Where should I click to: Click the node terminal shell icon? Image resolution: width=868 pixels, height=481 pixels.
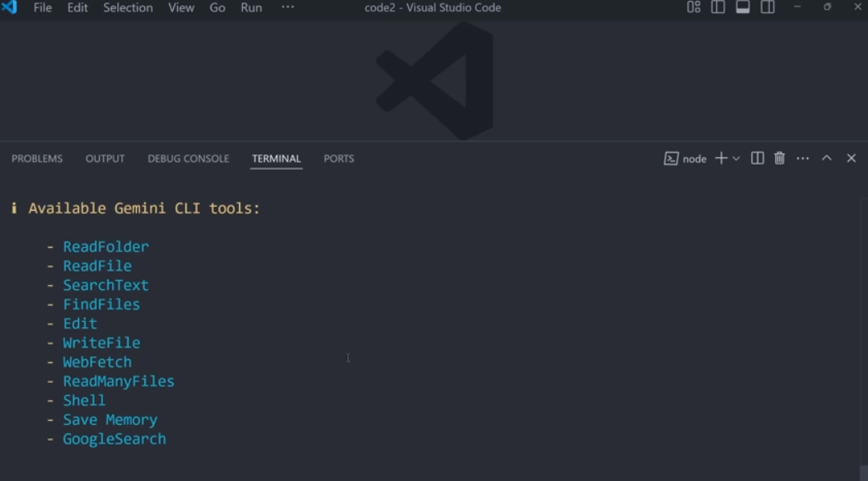pos(671,159)
